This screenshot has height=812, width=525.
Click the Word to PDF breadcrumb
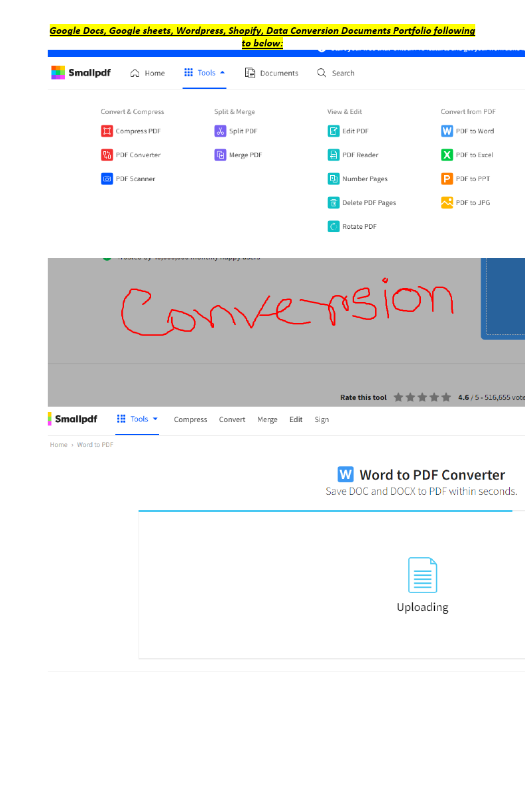(x=95, y=444)
